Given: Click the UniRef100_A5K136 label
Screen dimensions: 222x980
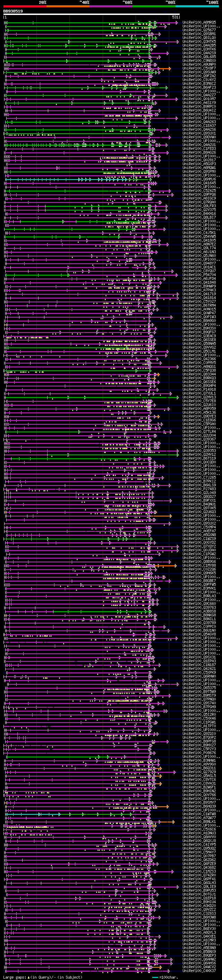Looking at the screenshot, I should click(199, 412).
